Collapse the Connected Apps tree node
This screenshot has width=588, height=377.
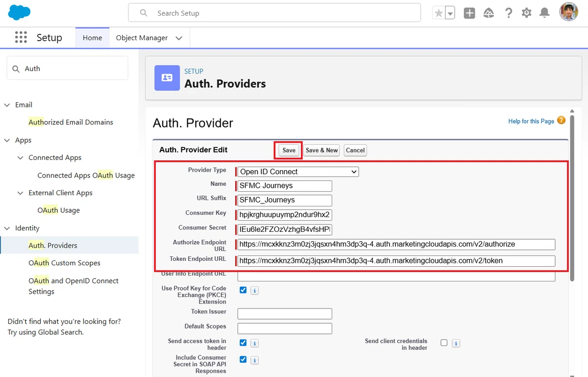coord(20,158)
